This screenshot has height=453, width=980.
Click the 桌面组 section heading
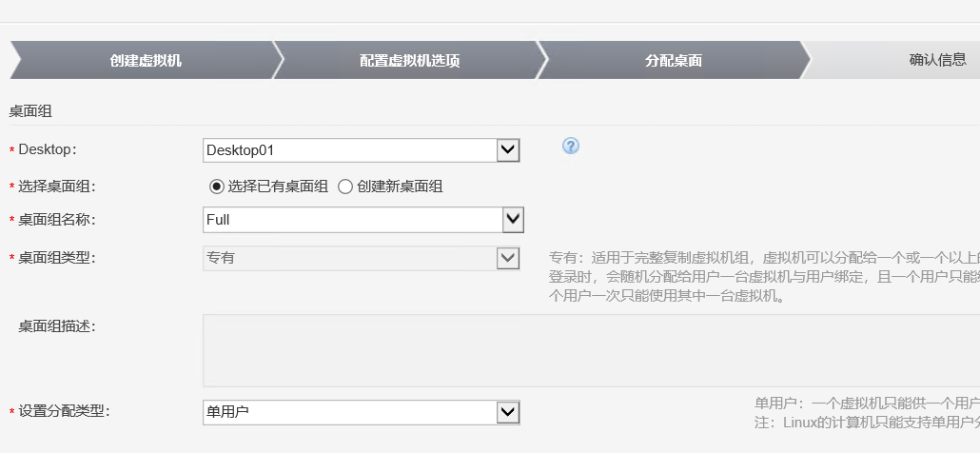[x=30, y=111]
